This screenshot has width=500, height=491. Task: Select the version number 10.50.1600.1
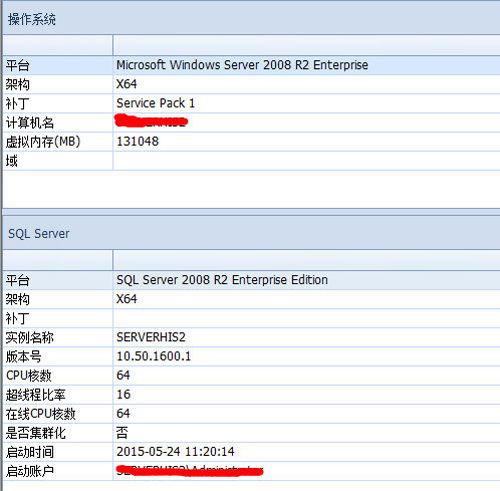pyautogui.click(x=154, y=356)
